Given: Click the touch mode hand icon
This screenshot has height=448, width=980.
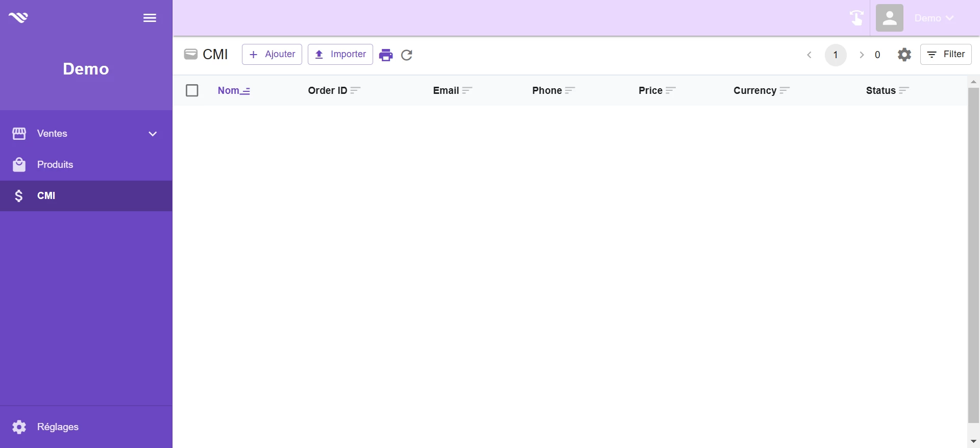Looking at the screenshot, I should pos(857,18).
